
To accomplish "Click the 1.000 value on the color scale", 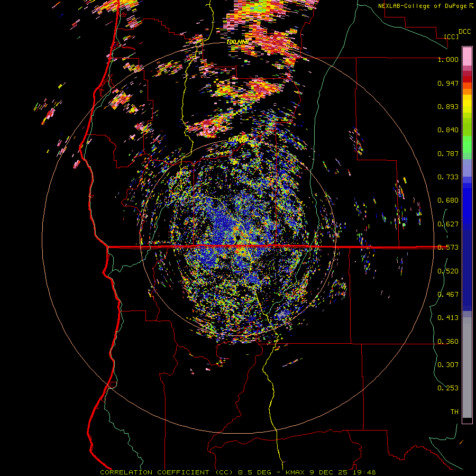I will point(448,59).
